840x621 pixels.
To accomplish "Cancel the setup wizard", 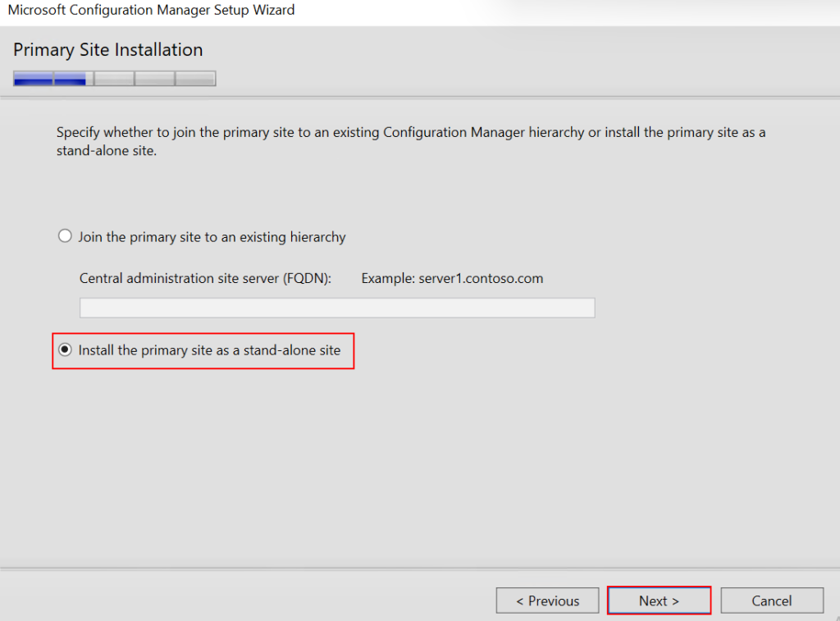I will pyautogui.click(x=771, y=600).
